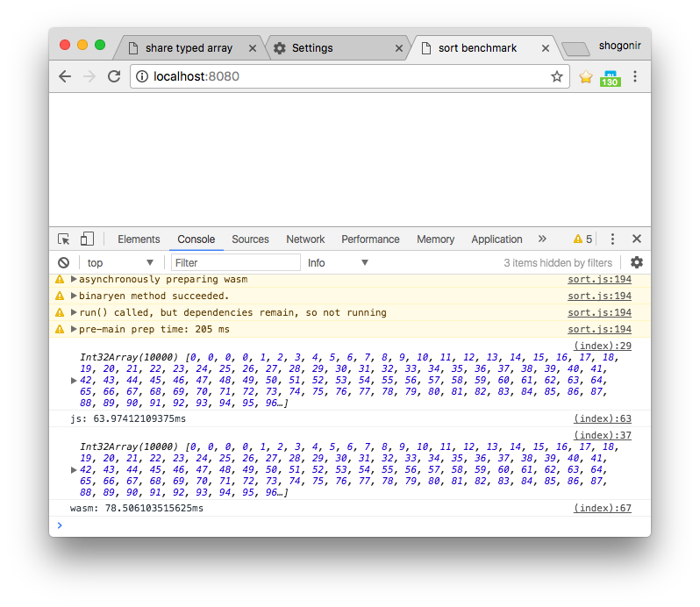
Task: Reload the page with refresh icon
Action: [114, 76]
